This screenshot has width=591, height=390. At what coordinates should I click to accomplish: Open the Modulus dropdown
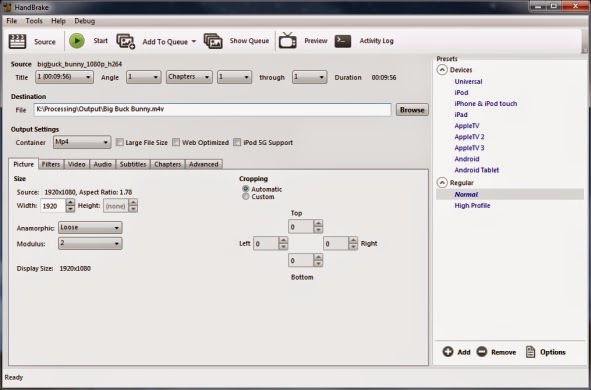(90, 243)
